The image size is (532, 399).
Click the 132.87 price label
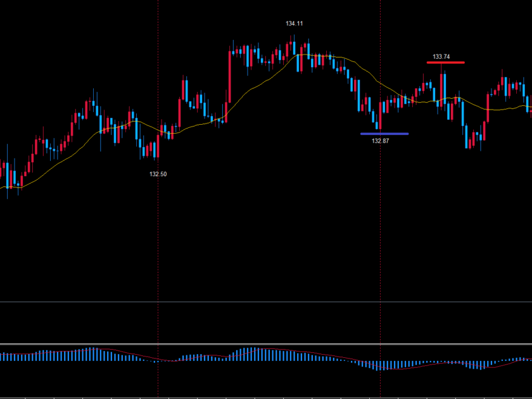[380, 141]
